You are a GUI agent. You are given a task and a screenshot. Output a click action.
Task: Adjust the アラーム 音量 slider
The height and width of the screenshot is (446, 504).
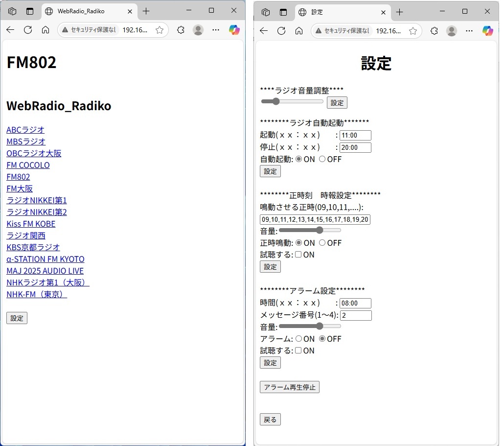[x=310, y=326]
